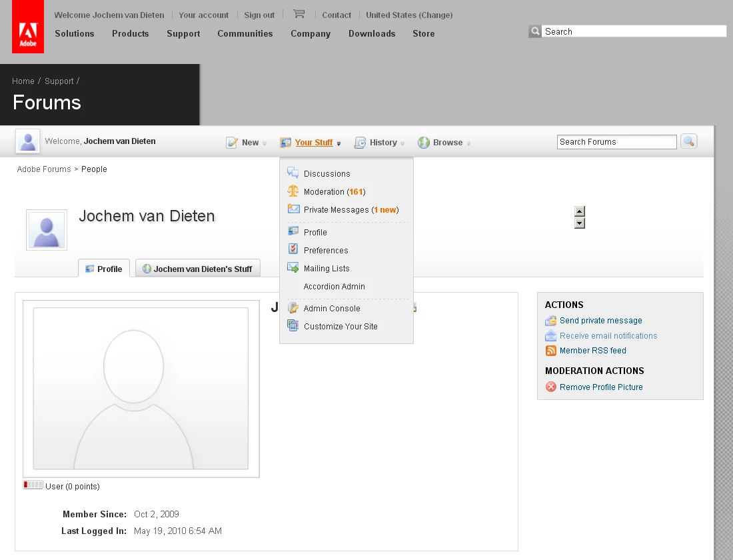
Task: Click the scroll down arrow button
Action: pyautogui.click(x=580, y=223)
